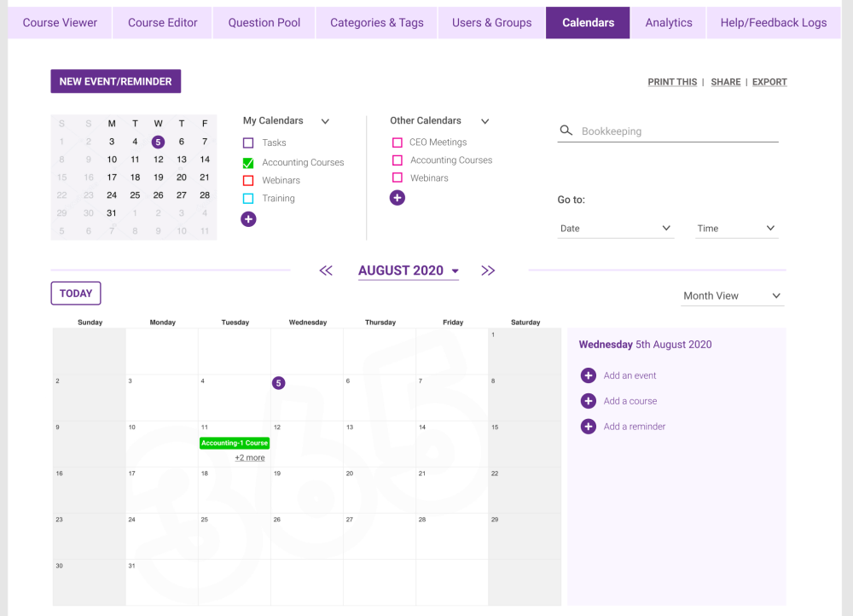Image resolution: width=853 pixels, height=616 pixels.
Task: Select day 31 in the mini calendar
Action: click(112, 212)
